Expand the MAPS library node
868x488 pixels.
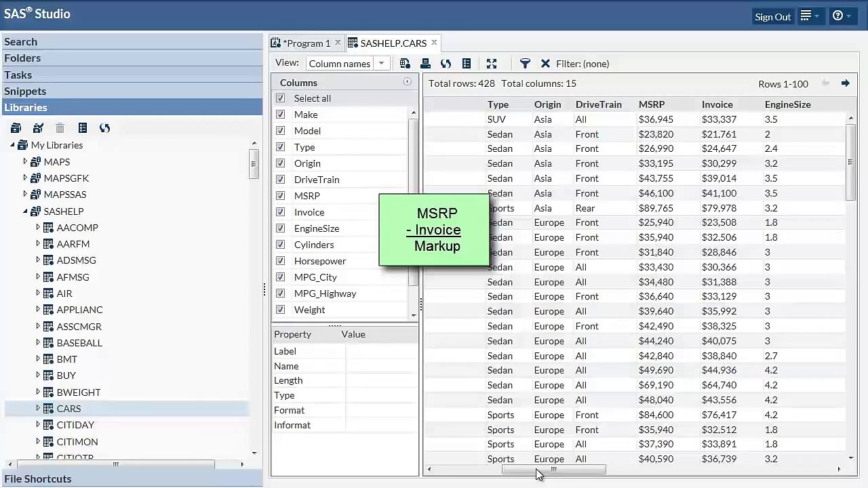[25, 161]
